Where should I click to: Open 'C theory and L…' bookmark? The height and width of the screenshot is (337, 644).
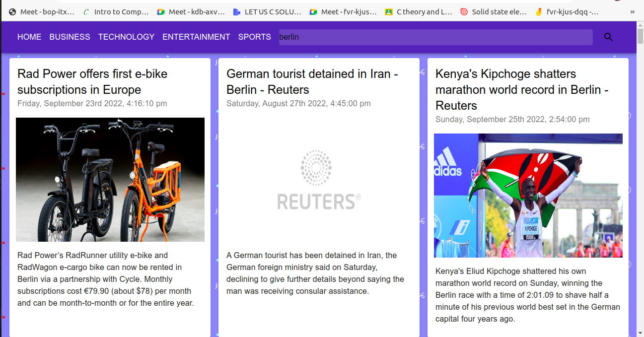(x=419, y=12)
